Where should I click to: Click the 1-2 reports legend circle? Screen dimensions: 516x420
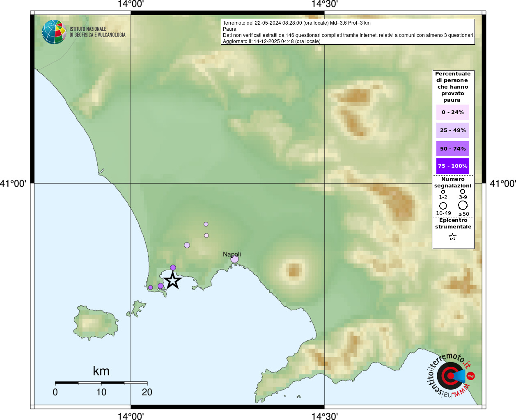pyautogui.click(x=443, y=192)
